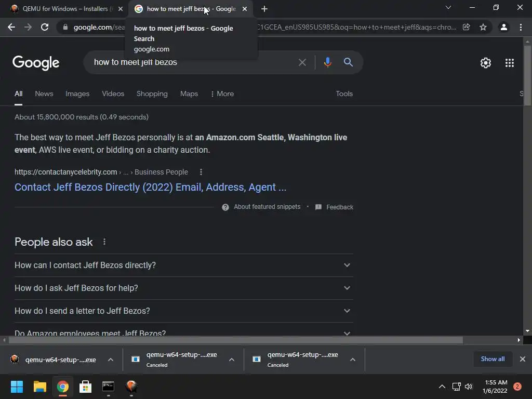Viewport: 532px width, 399px height.
Task: Expand Do Amazon employees meet Jeff Bezos
Action: 184,332
